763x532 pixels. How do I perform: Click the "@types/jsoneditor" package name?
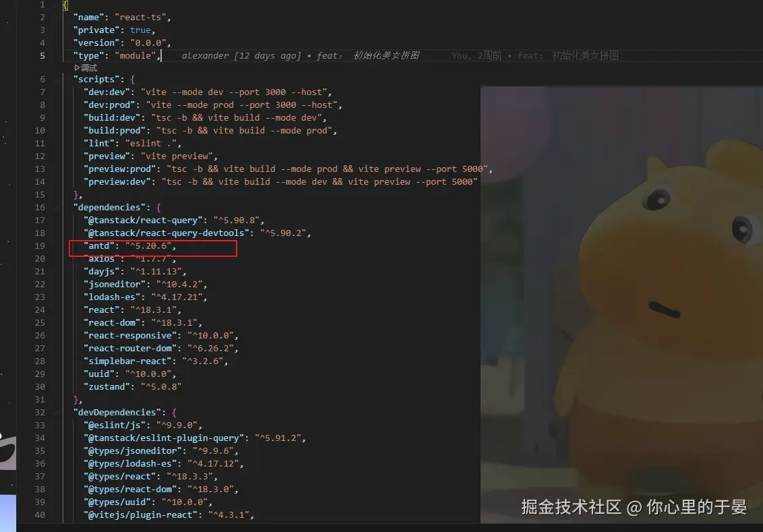coord(132,450)
